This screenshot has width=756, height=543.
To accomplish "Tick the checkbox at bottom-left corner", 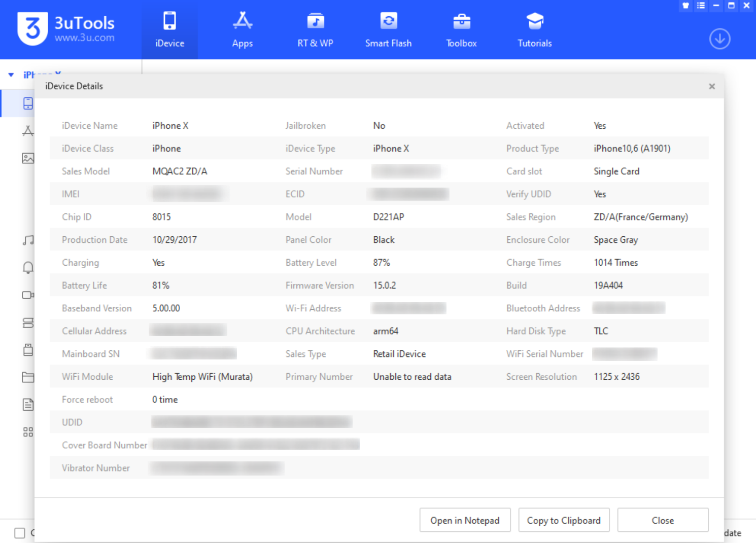I will click(20, 533).
